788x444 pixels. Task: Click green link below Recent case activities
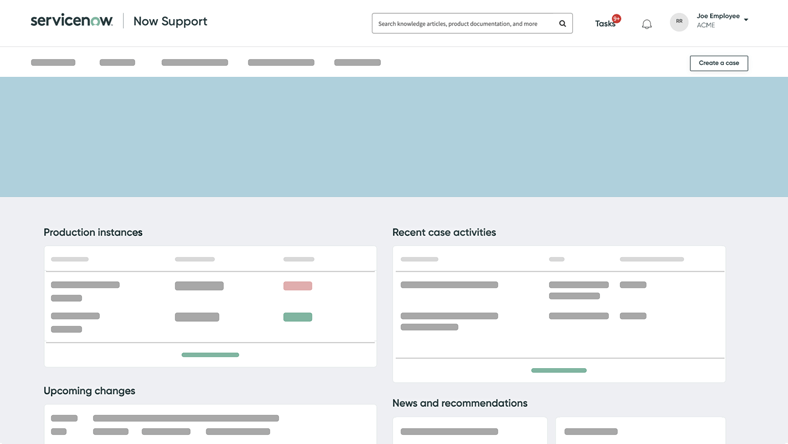(x=558, y=370)
